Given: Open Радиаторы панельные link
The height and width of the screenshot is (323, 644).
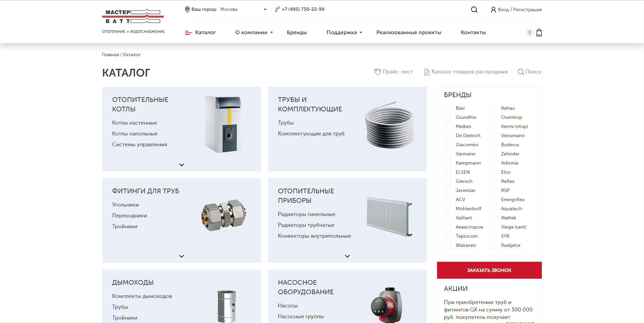Looking at the screenshot, I should [307, 214].
